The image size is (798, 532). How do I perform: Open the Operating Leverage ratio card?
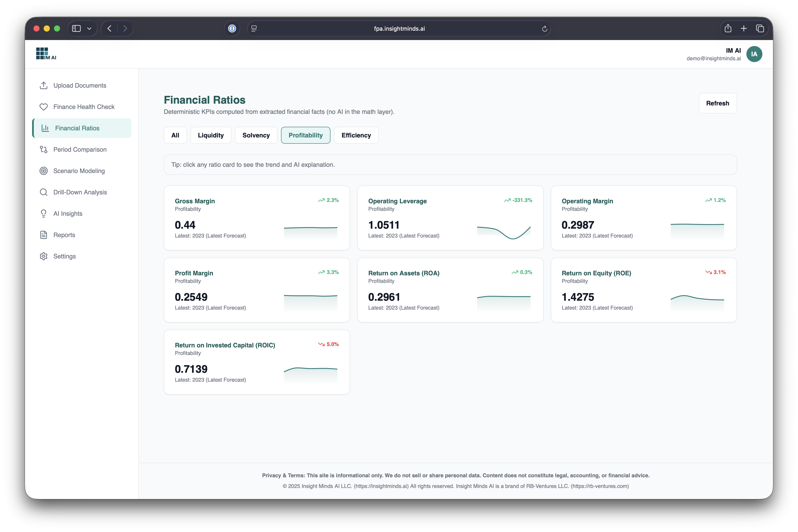coord(450,218)
